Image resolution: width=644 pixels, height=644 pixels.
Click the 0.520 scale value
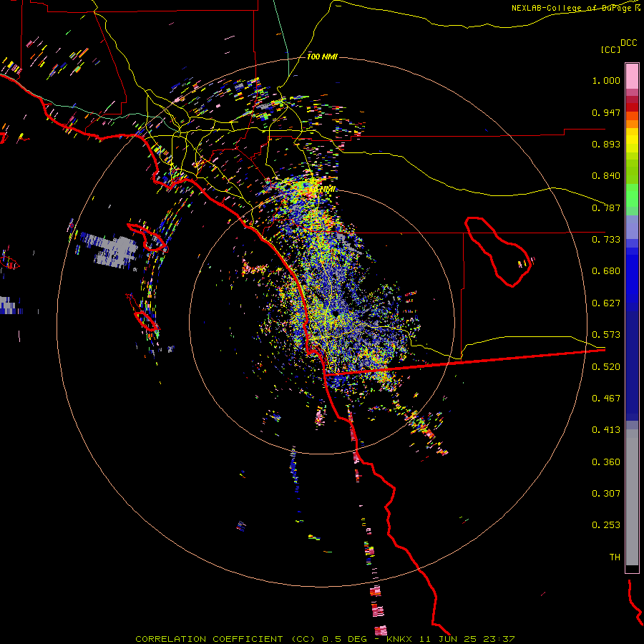tap(606, 367)
